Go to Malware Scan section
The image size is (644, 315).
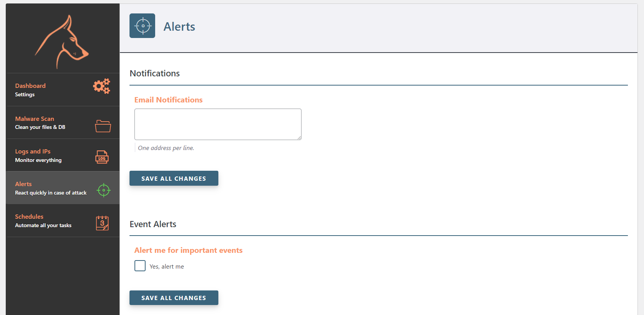(x=63, y=123)
